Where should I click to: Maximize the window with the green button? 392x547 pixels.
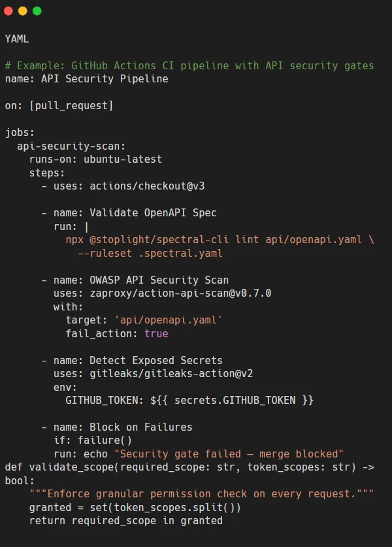click(x=37, y=11)
